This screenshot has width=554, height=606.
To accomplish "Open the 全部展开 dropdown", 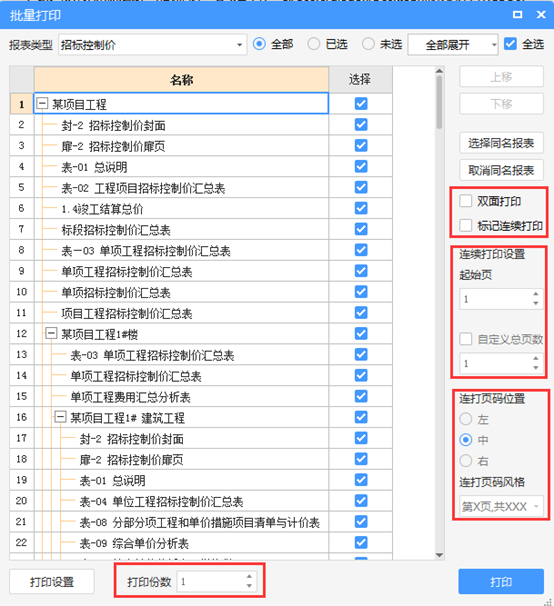I will (453, 45).
